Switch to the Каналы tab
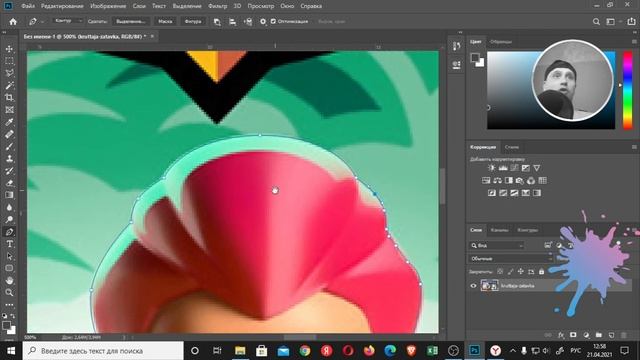Screen dimensions: 640x360 coord(500,230)
